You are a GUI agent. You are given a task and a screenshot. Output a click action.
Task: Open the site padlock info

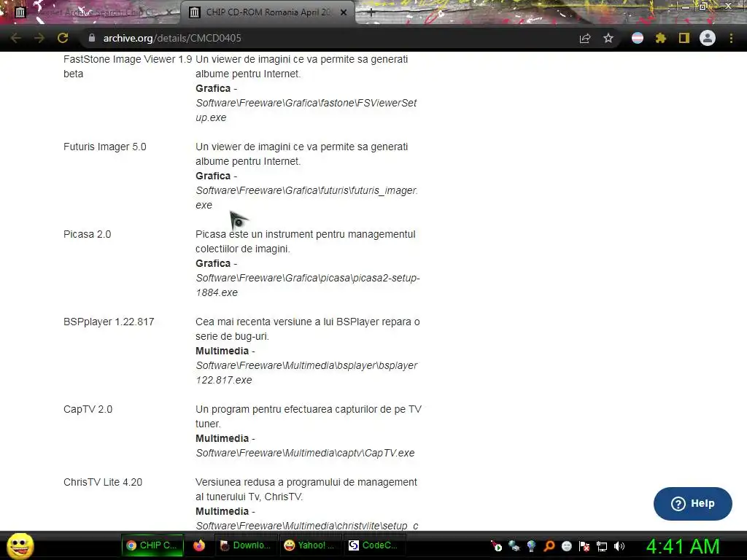point(92,38)
